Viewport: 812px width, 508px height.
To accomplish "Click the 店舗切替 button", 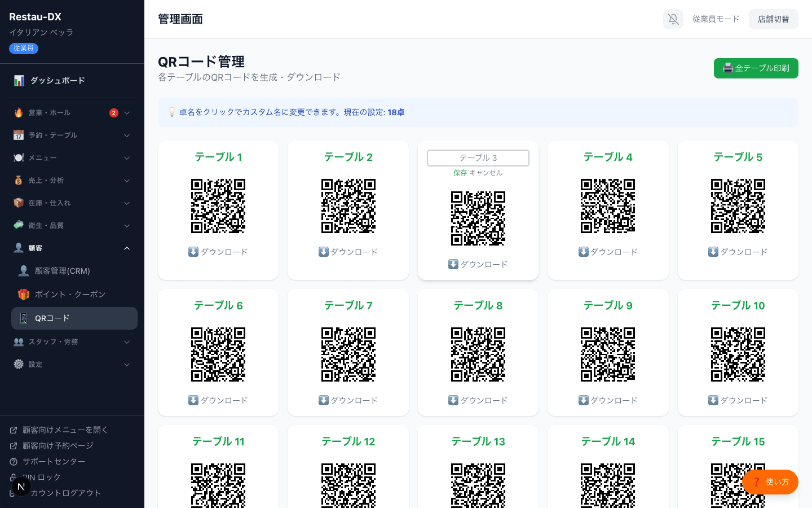I will (774, 19).
